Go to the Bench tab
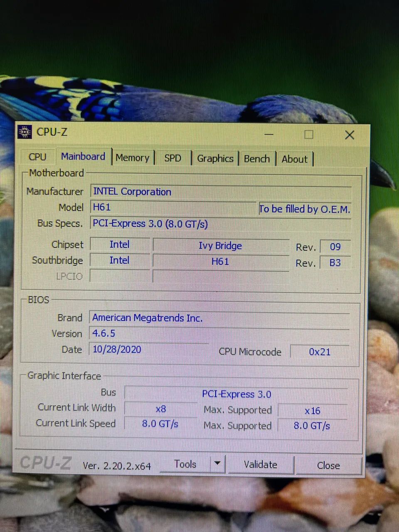Screen dimensions: 399x532 point(256,159)
